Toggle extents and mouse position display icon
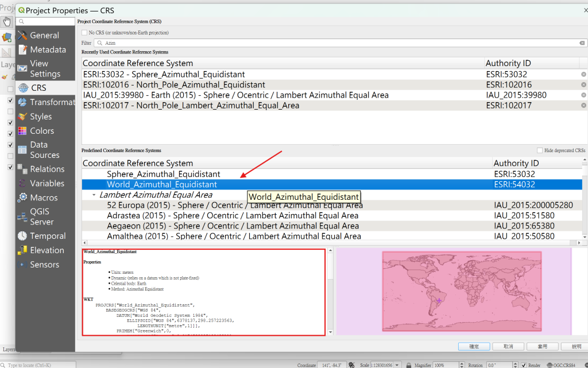The width and height of the screenshot is (588, 368). point(351,365)
